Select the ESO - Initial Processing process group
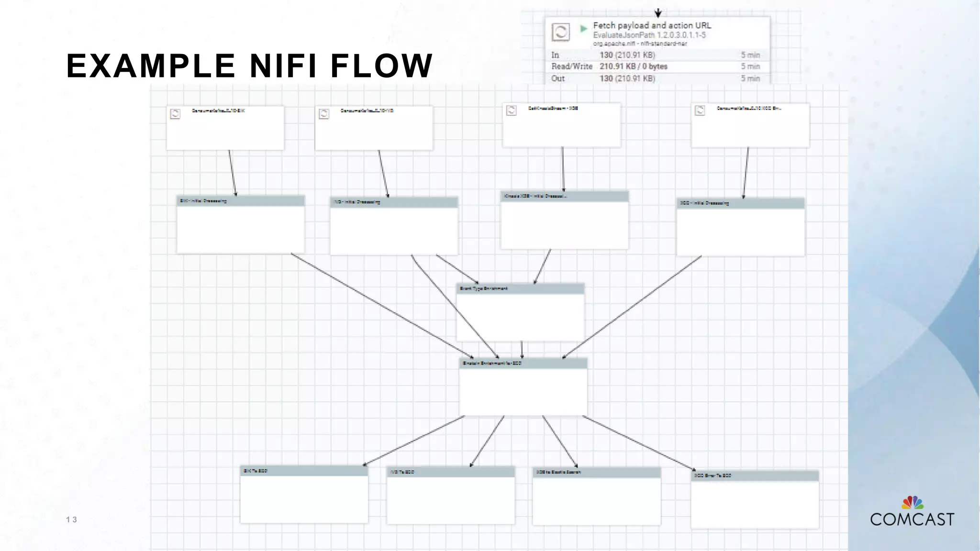 pos(741,227)
